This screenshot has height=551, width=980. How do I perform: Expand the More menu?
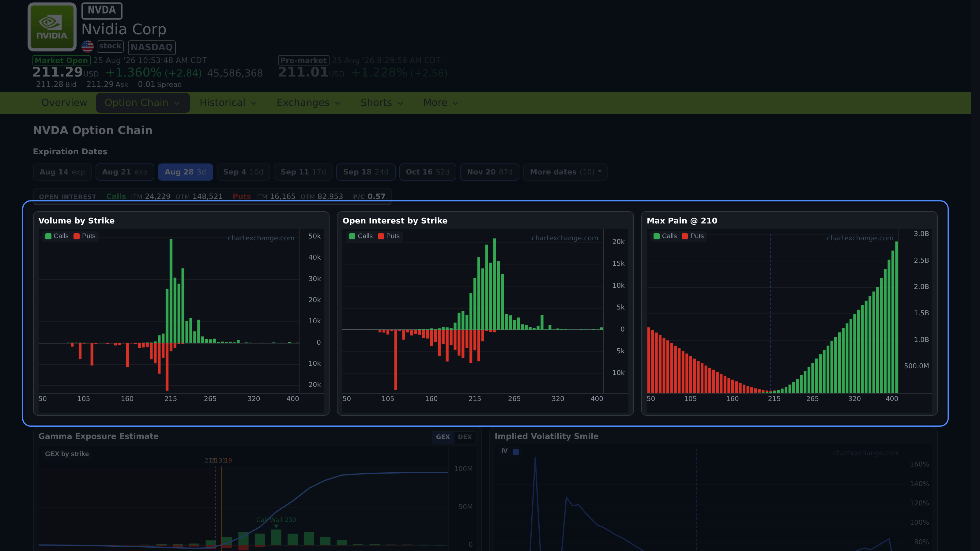(441, 103)
